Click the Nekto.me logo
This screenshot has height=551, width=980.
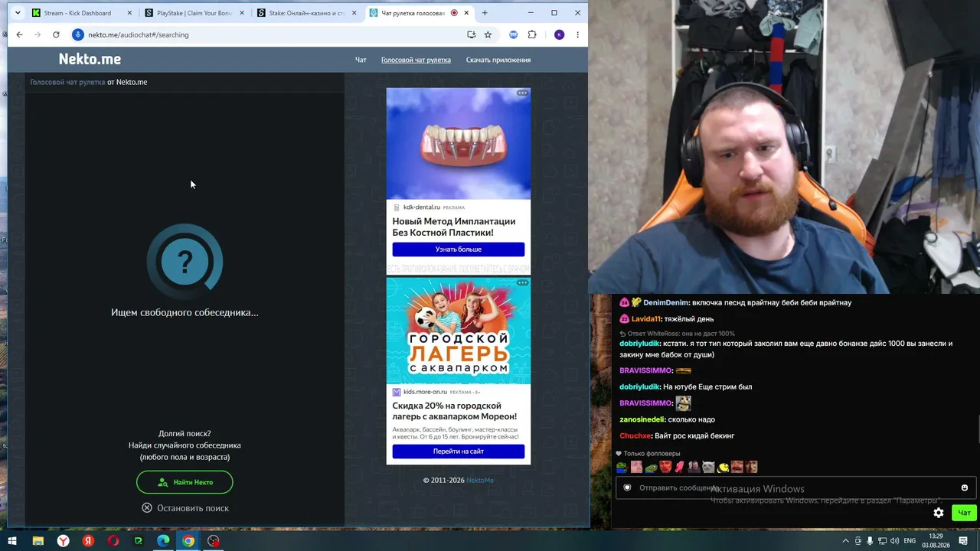click(x=90, y=59)
